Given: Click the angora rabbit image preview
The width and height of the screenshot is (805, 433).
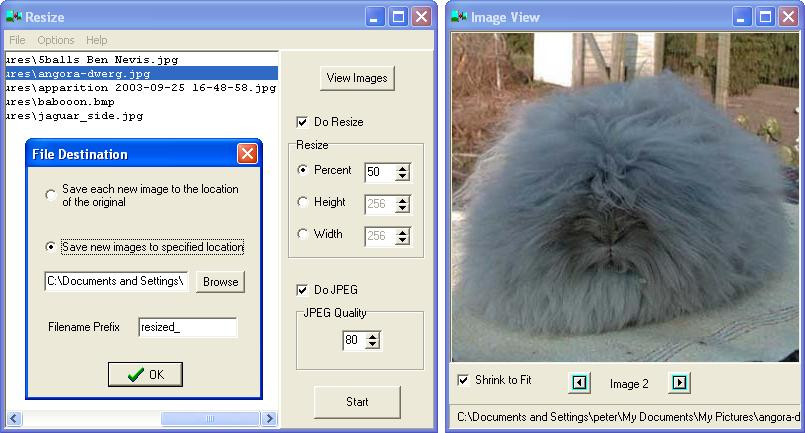Looking at the screenshot, I should [626, 197].
